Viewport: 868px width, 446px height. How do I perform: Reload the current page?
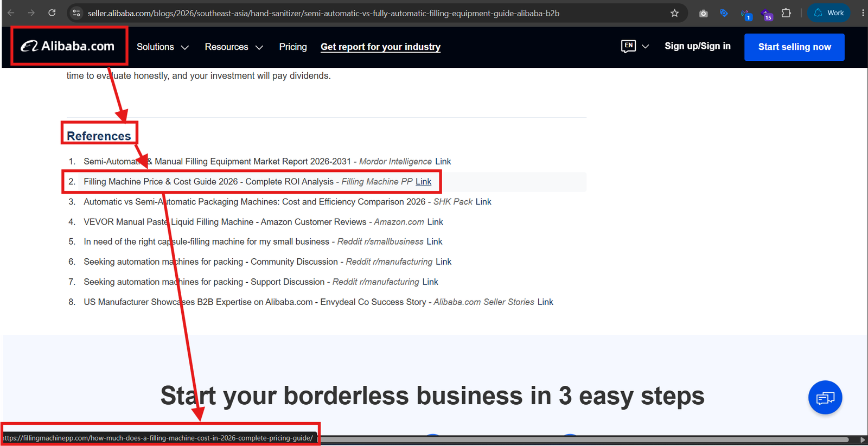(52, 12)
